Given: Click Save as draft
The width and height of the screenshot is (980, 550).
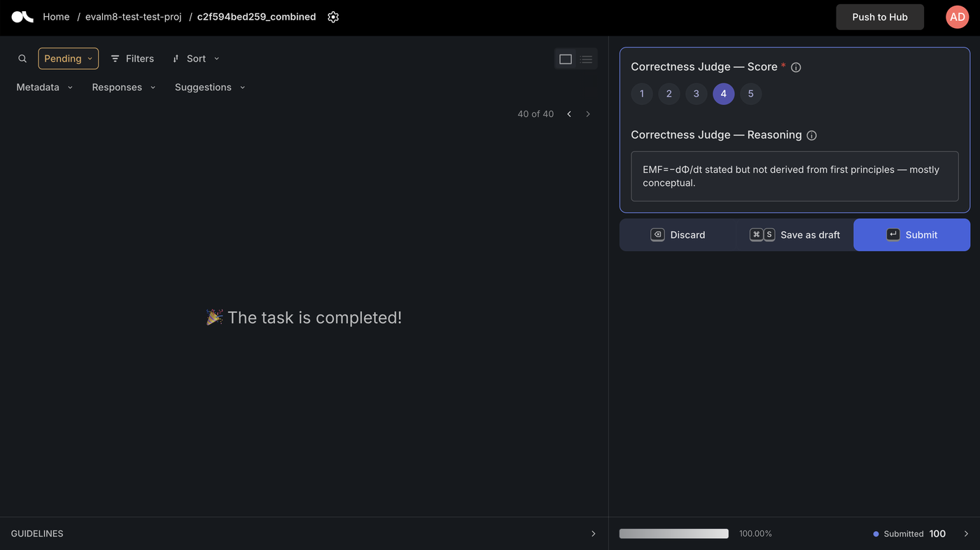Looking at the screenshot, I should [x=794, y=235].
